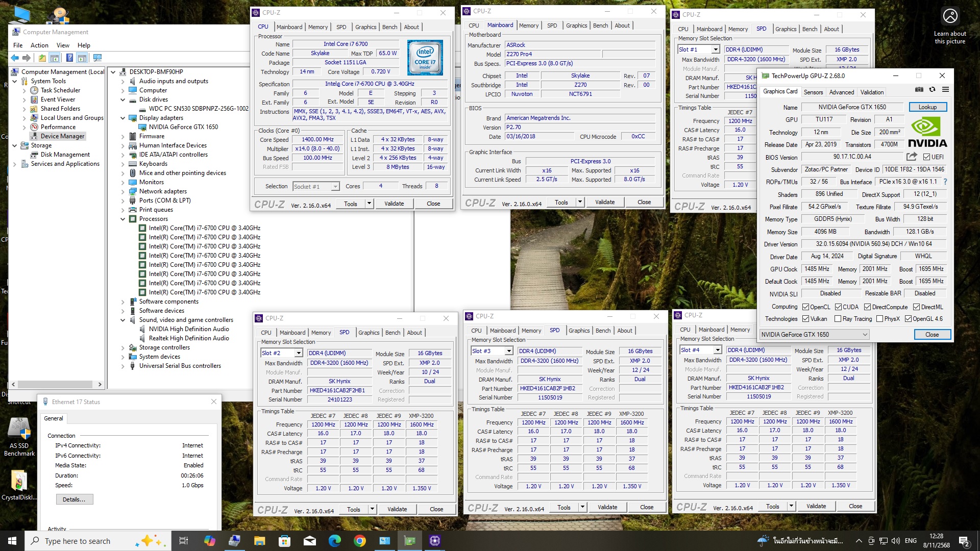Click GPU-Z screenshot camera icon
This screenshot has width=980, height=551.
click(x=919, y=89)
